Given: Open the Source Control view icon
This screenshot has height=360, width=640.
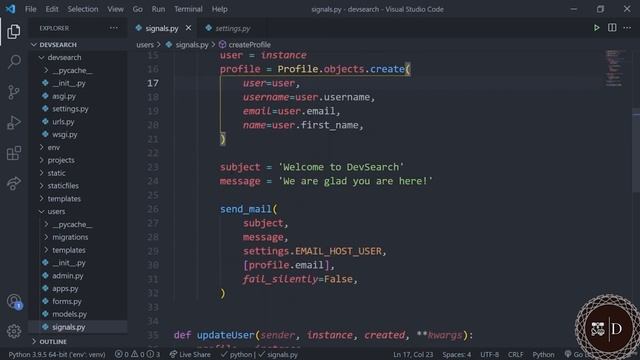Looking at the screenshot, I should click(13, 92).
